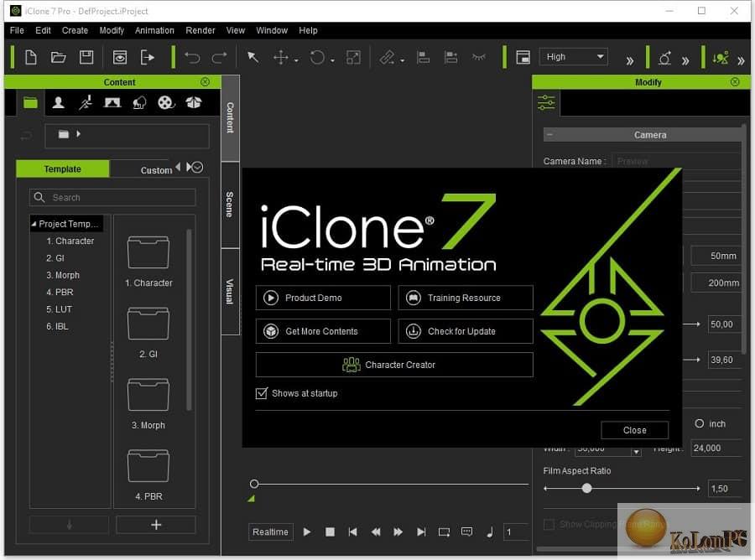Switch to the Scene side tab
This screenshot has width=755, height=560.
(230, 205)
